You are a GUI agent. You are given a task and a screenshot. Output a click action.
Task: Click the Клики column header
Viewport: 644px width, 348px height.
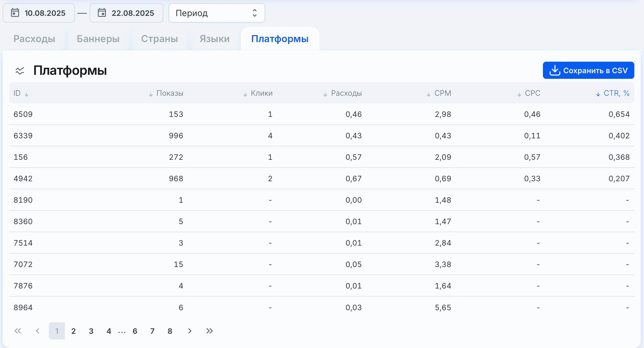(x=262, y=93)
